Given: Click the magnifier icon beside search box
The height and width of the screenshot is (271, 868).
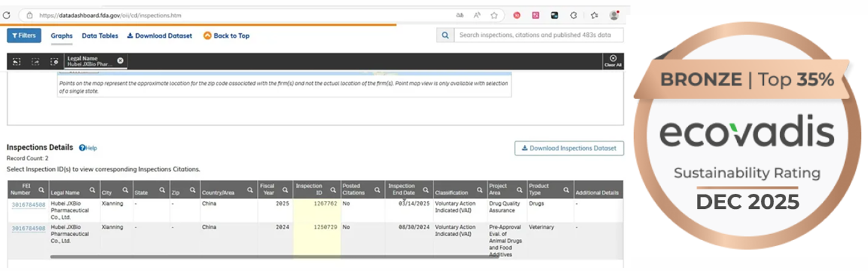Looking at the screenshot, I should click(445, 36).
